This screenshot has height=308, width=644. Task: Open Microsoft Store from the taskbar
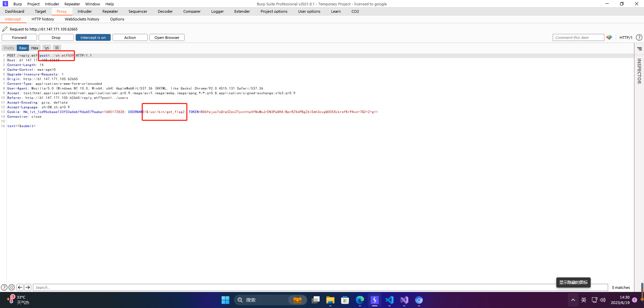(x=345, y=300)
